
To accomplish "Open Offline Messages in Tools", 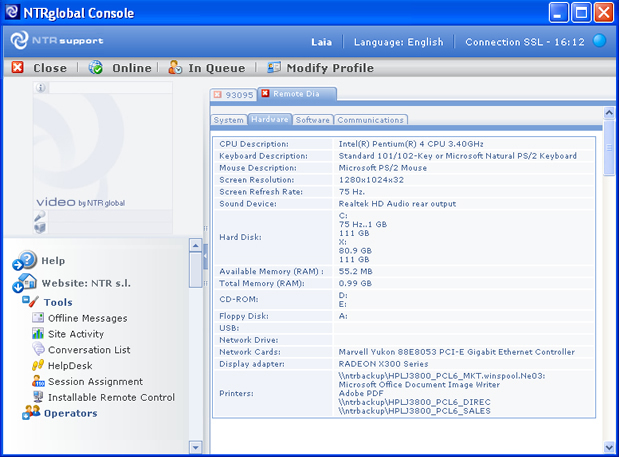I will tap(87, 318).
